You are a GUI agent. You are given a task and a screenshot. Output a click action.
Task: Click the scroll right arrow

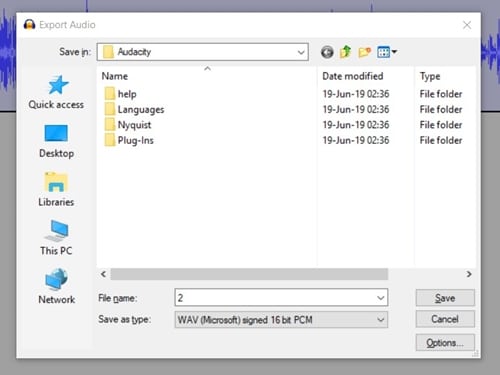point(469,274)
